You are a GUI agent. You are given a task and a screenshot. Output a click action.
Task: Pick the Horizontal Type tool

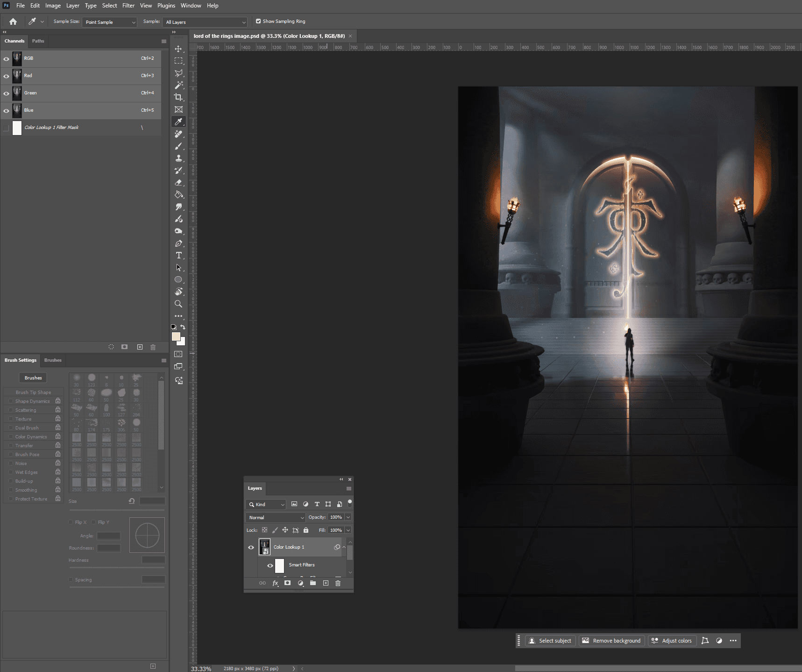[x=178, y=255]
